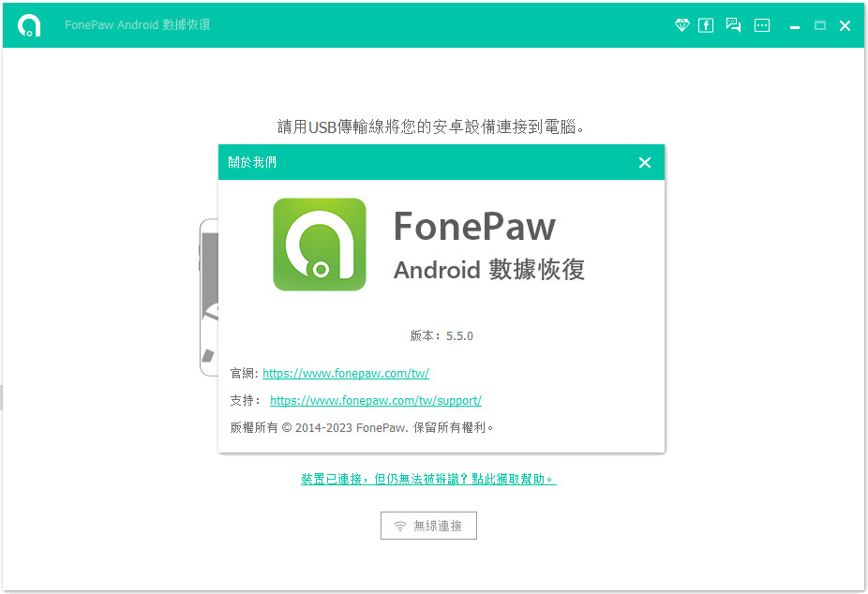Viewport: 868px width, 594px height.
Task: Click the 關於我們 dialog title
Action: (x=252, y=163)
